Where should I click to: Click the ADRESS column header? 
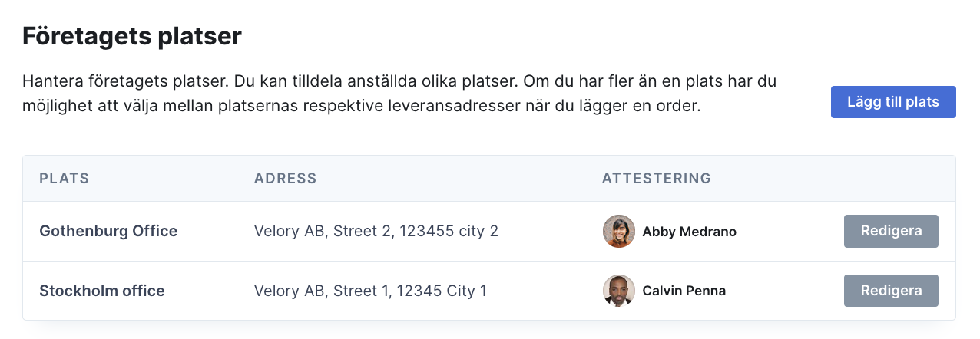click(286, 179)
